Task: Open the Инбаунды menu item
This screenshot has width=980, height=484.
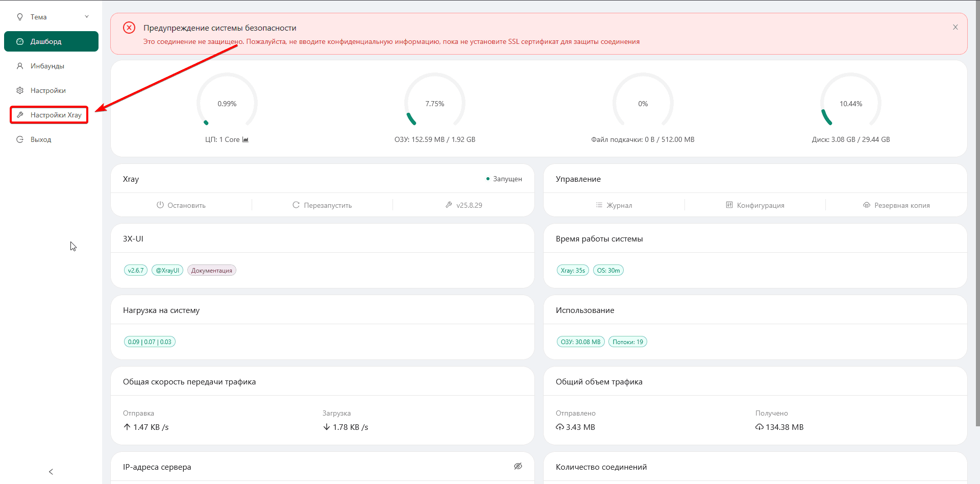Action: (x=47, y=66)
